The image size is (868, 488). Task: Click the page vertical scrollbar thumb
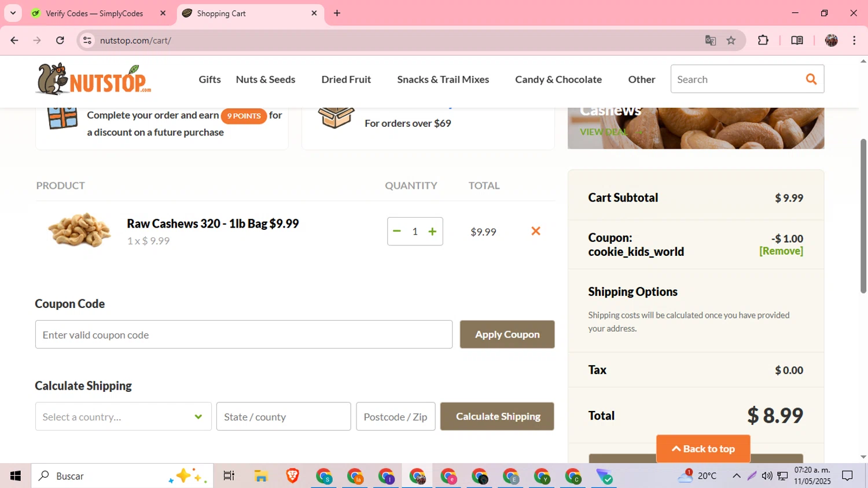(863, 216)
